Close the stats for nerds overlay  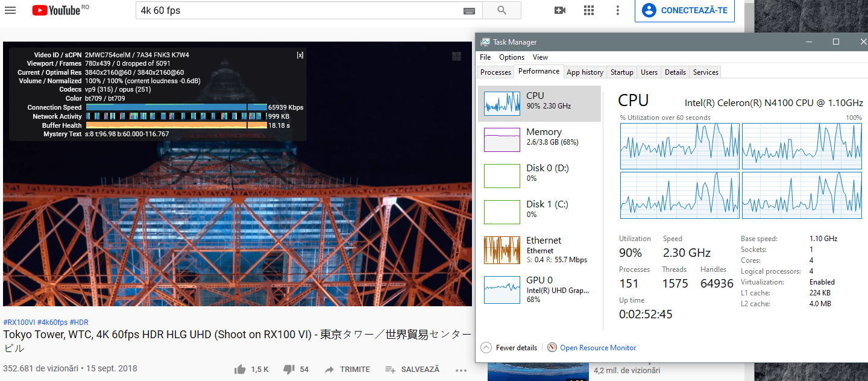pyautogui.click(x=300, y=55)
